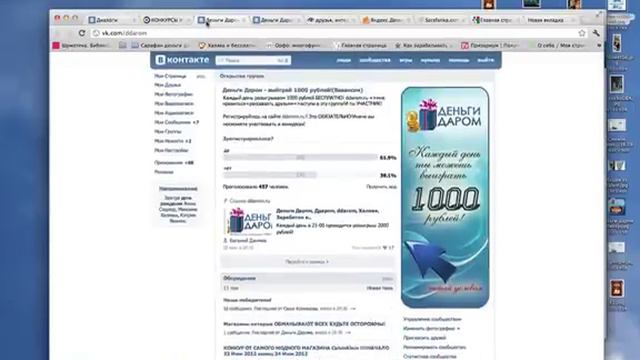Click the Деньги Даром gift logo in link preview

tap(248, 222)
